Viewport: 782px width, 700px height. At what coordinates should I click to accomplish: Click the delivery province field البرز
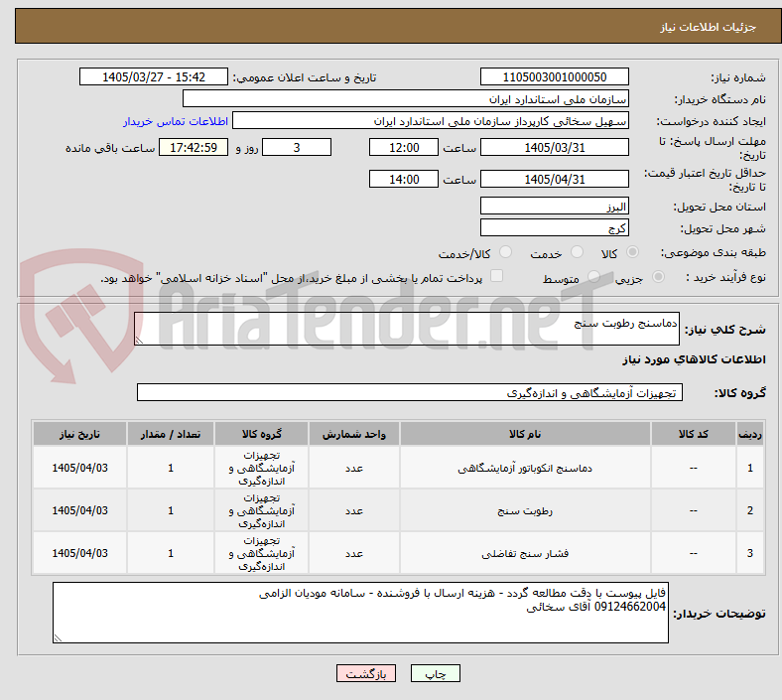pyautogui.click(x=555, y=206)
